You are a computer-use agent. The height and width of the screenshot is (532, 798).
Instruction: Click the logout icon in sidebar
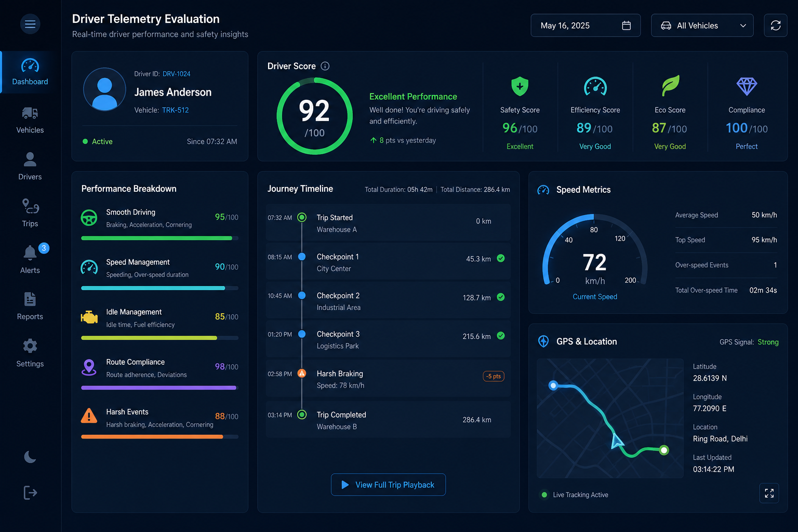tap(30, 493)
